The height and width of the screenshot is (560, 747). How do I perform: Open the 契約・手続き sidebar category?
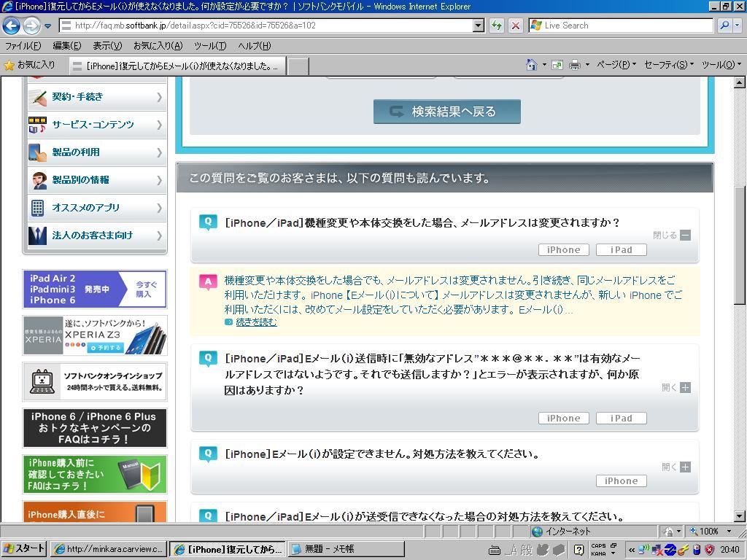pyautogui.click(x=96, y=97)
